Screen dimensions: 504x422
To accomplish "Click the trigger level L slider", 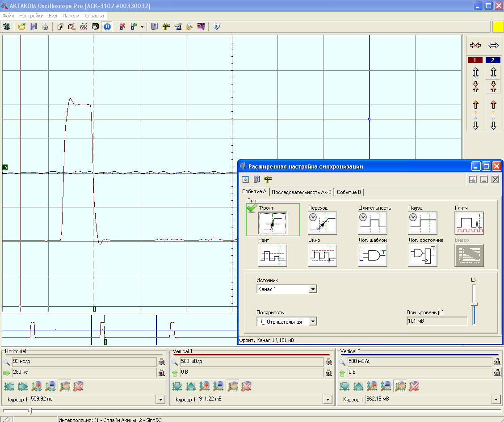I will [x=474, y=304].
